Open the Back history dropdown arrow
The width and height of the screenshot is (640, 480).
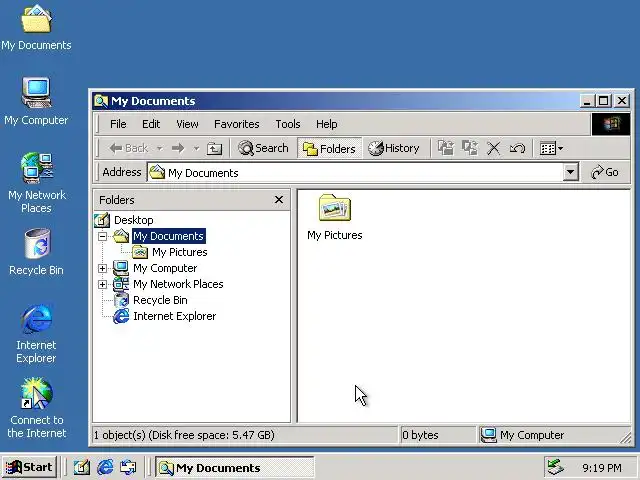tap(160, 149)
